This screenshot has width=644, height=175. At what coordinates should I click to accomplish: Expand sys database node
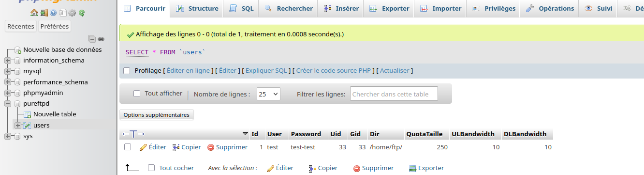tap(8, 136)
